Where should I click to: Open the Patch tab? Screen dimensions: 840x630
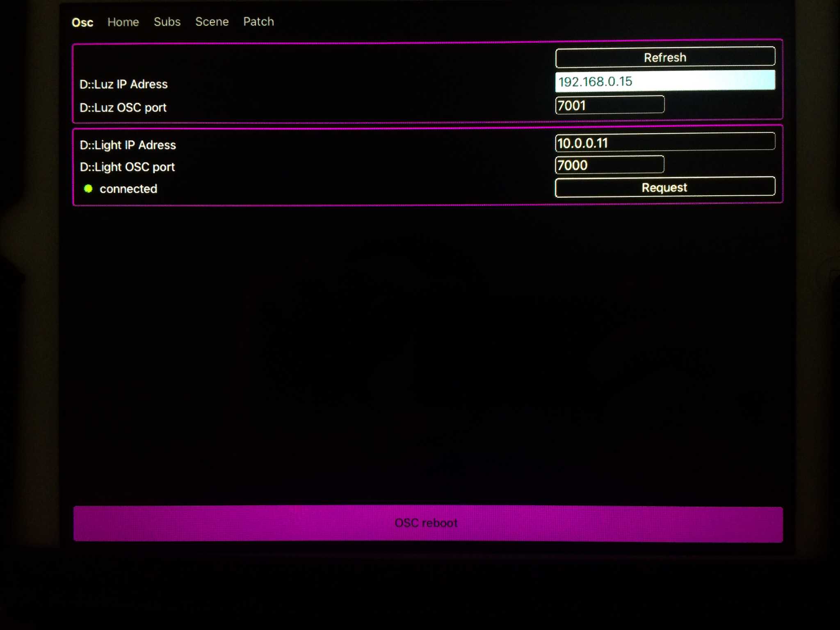258,22
